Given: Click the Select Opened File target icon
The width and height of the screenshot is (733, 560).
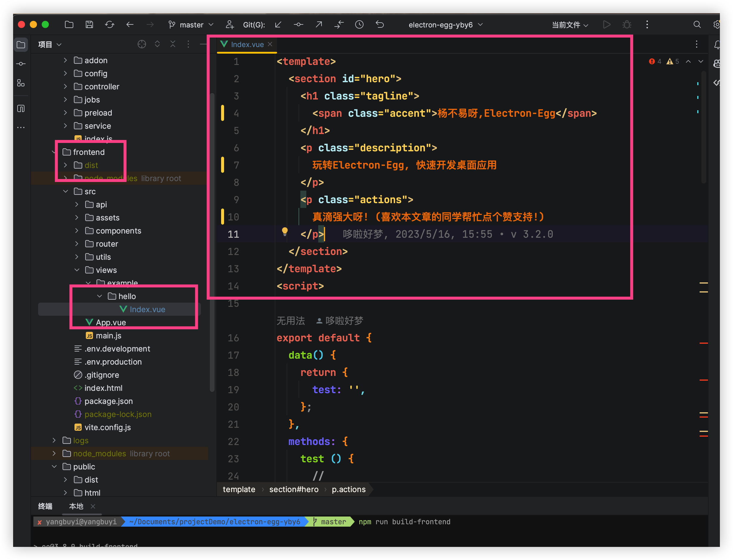Looking at the screenshot, I should [142, 44].
